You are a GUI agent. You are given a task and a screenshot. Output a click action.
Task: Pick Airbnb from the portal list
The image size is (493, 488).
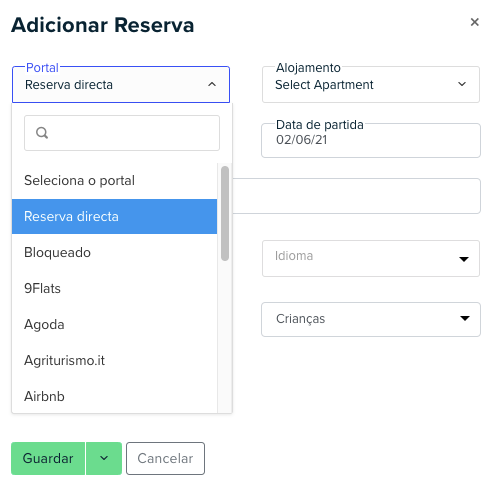(114, 396)
